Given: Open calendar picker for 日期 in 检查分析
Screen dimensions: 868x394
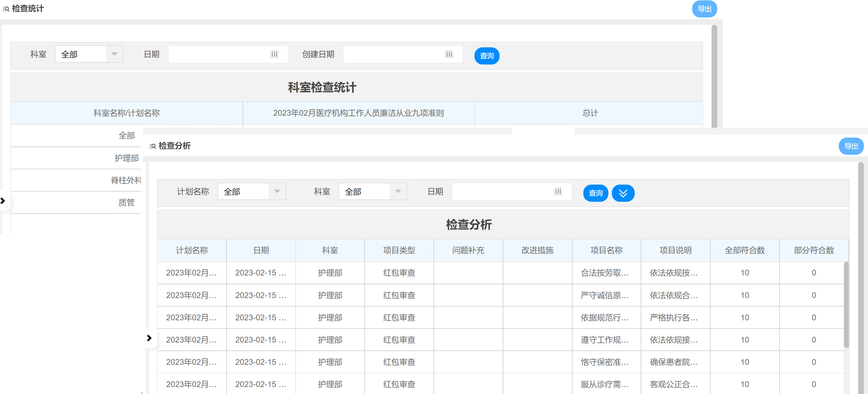Looking at the screenshot, I should point(558,192).
